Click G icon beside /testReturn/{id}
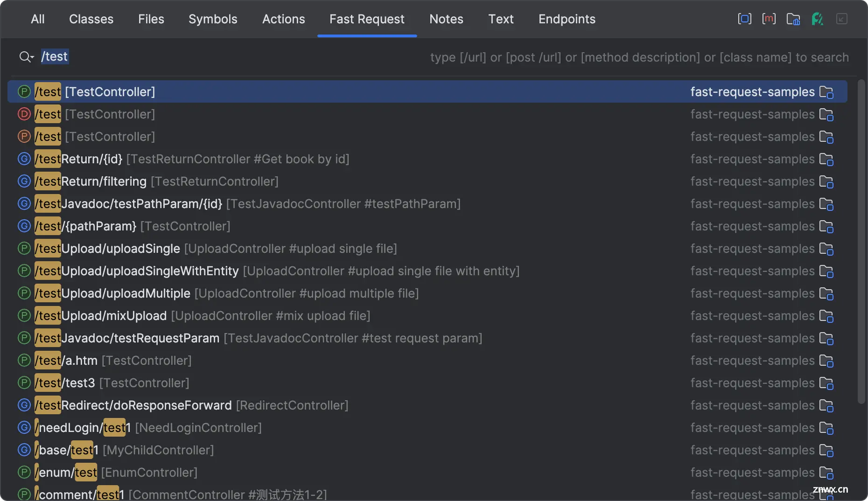The height and width of the screenshot is (501, 868). click(x=24, y=159)
